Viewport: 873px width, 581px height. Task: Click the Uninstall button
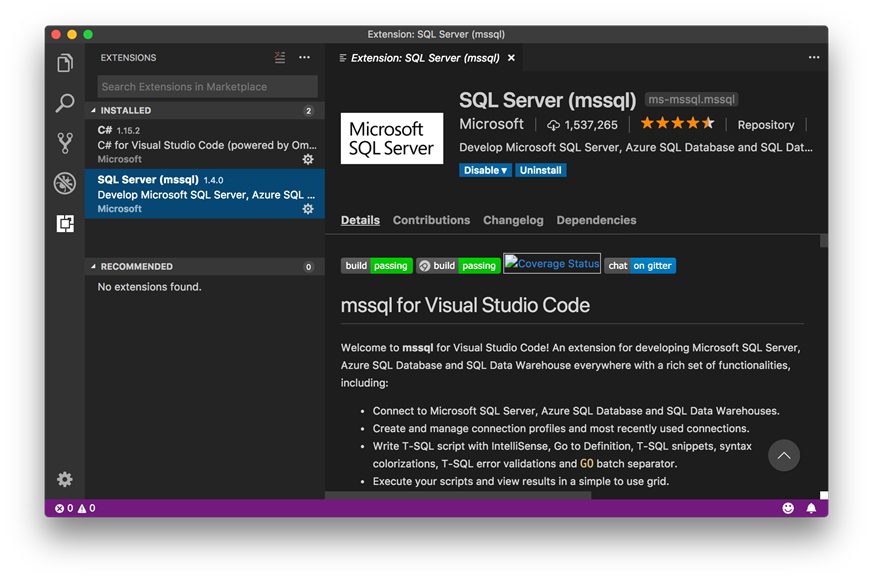click(x=541, y=170)
